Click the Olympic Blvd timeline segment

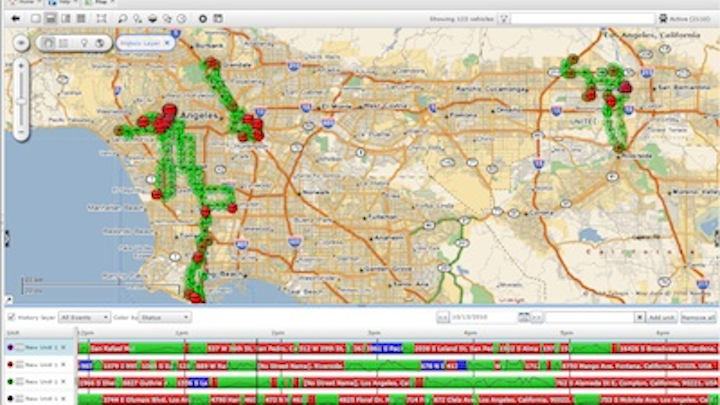[146, 399]
